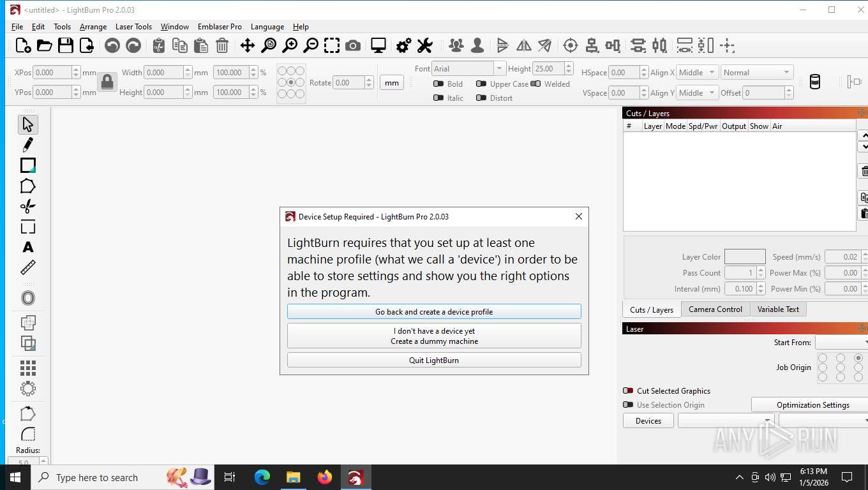Open the Circular Array tool
Screen dimensions: 868x490
tap(27, 389)
